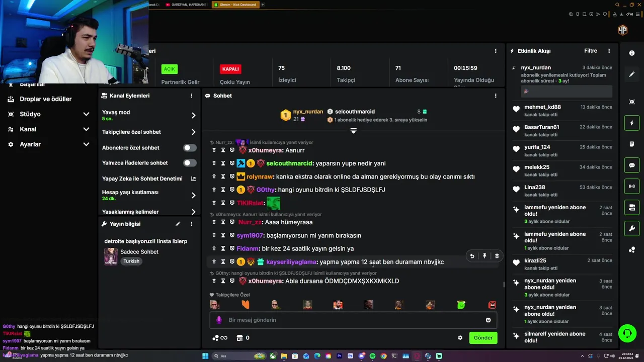Viewport: 644px width, 362px height.
Task: Click the green AÇIK partner revenue status
Action: point(169,69)
